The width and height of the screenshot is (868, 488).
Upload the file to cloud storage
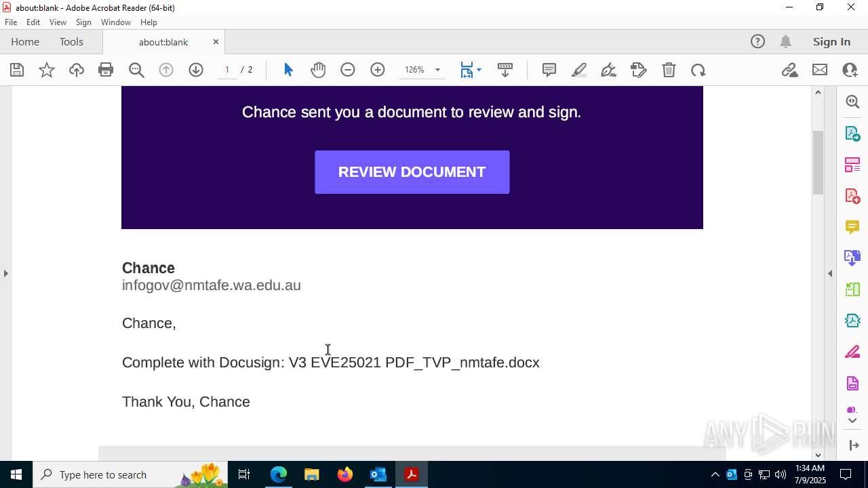point(77,70)
